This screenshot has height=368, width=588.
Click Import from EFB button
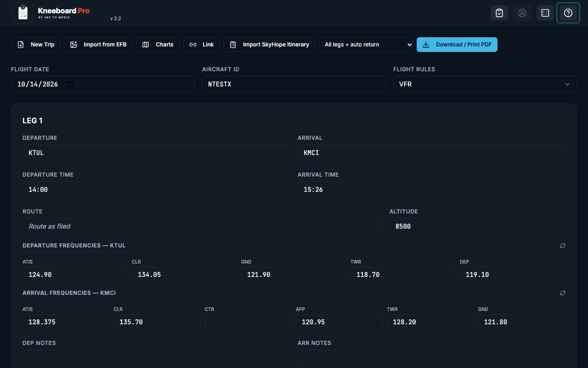pyautogui.click(x=98, y=45)
